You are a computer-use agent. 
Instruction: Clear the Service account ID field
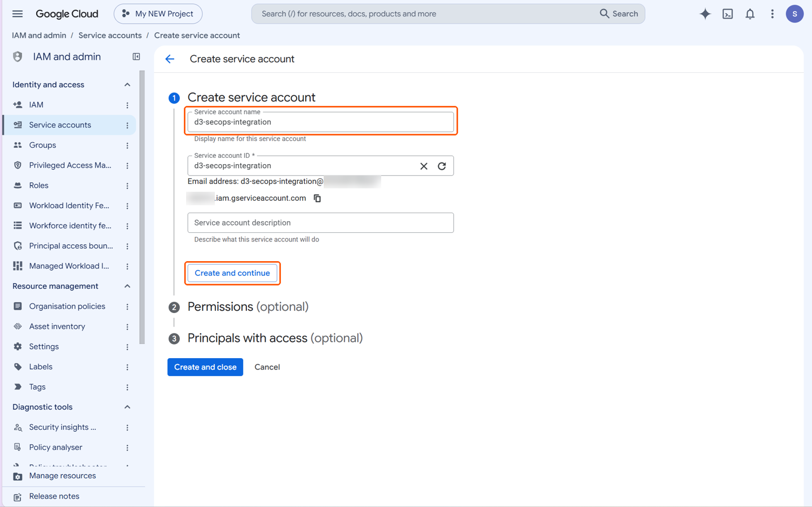point(423,166)
